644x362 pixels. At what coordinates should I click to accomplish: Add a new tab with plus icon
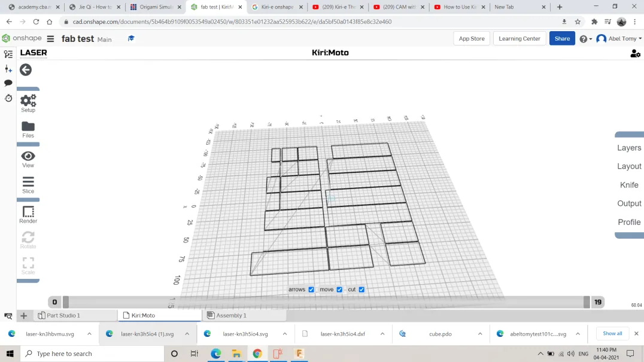[23, 315]
